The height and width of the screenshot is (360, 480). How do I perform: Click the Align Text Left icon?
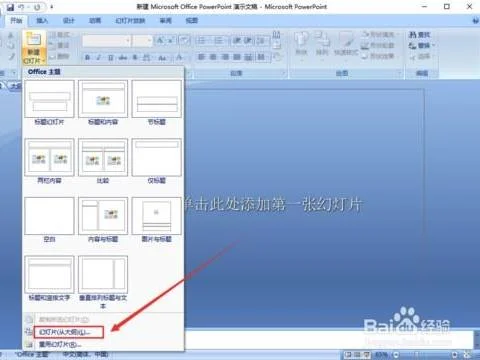(x=201, y=57)
